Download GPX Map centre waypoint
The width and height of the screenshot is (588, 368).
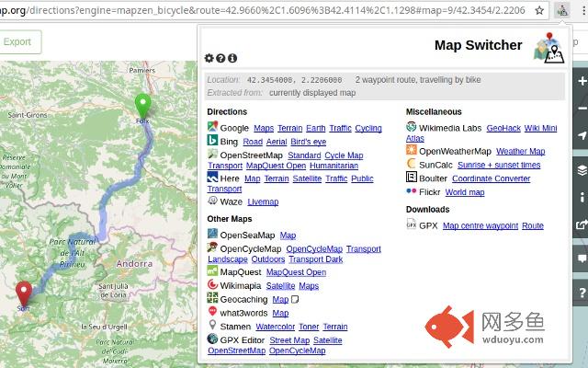coord(481,226)
